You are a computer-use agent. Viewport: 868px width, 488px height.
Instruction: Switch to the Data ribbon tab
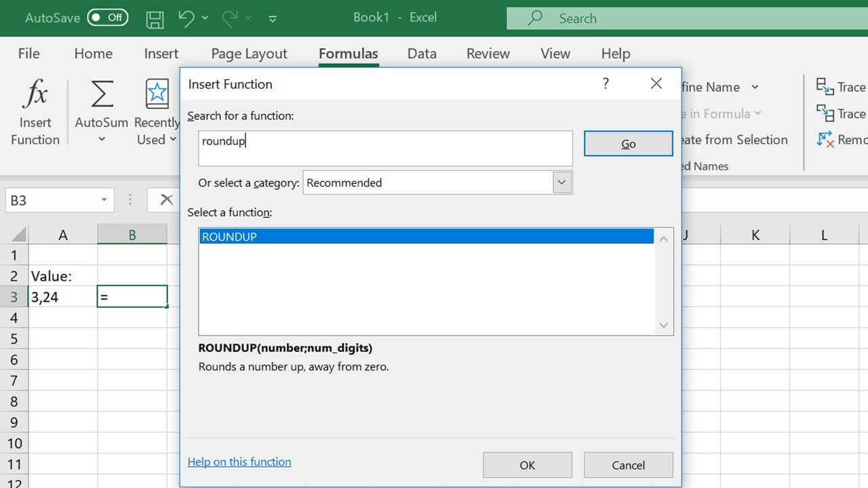(422, 53)
